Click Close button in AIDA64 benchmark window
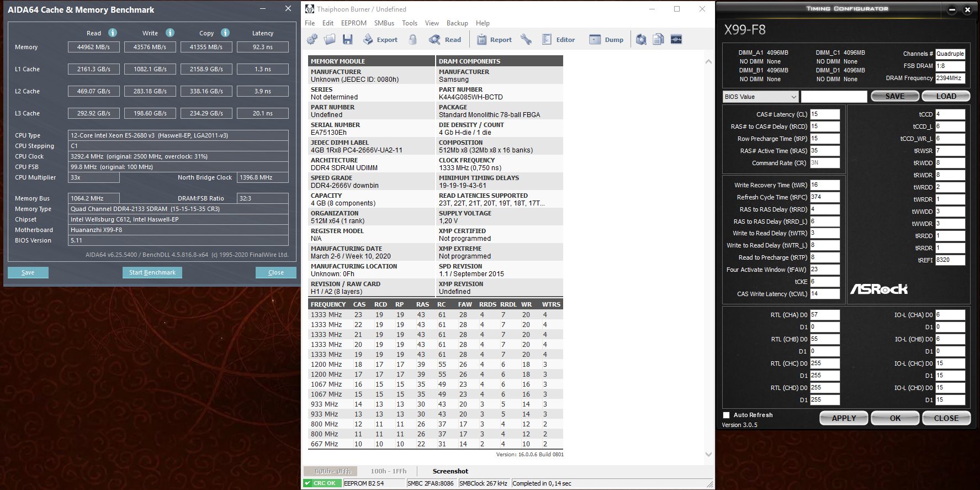 (x=276, y=272)
